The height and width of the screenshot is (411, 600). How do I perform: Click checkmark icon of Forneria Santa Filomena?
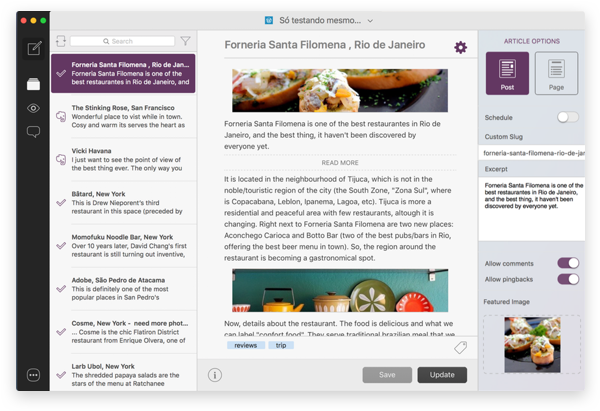coord(61,73)
